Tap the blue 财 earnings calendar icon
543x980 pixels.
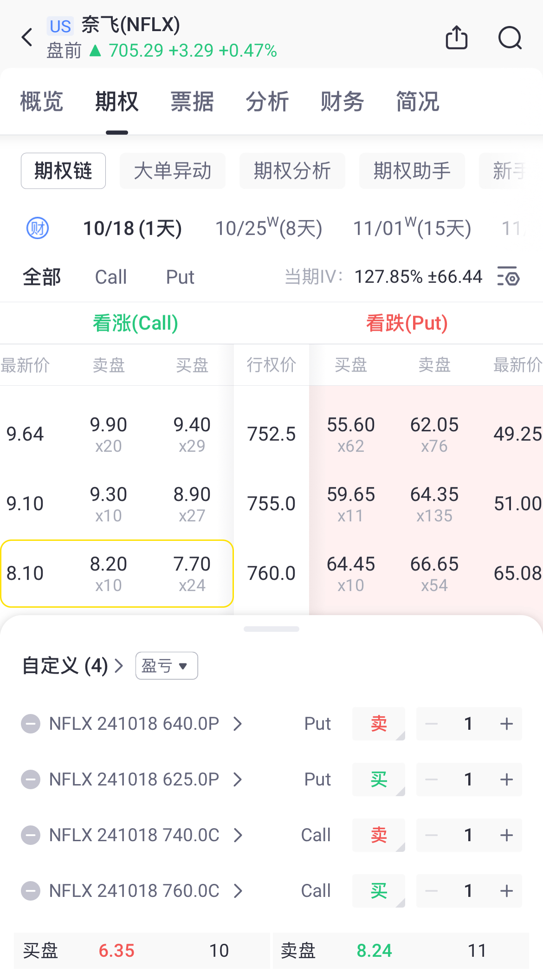38,228
